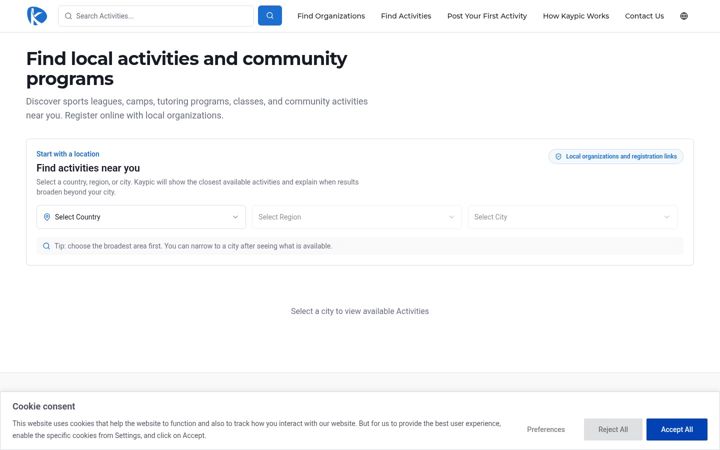This screenshot has width=720, height=450.
Task: Click the magnifier icon beside the tip text
Action: click(46, 246)
